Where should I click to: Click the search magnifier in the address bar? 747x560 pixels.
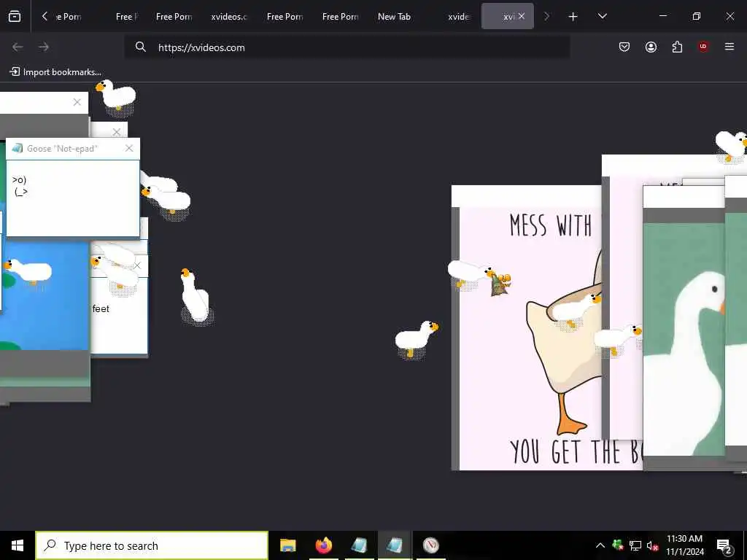[x=140, y=47]
